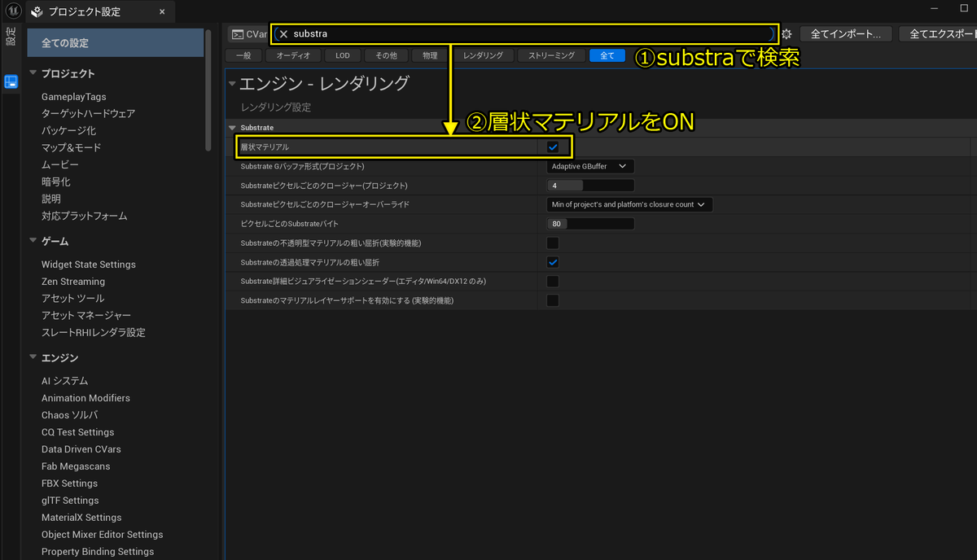The width and height of the screenshot is (977, 560).
Task: Click 全てエクスポート button
Action: pos(938,34)
